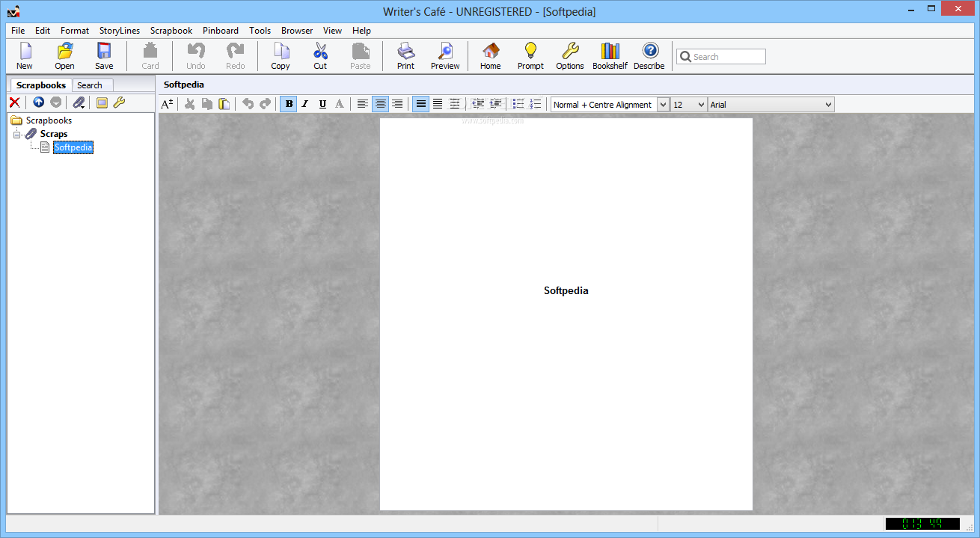Open the Tools menu
The width and height of the screenshot is (980, 538).
[260, 31]
